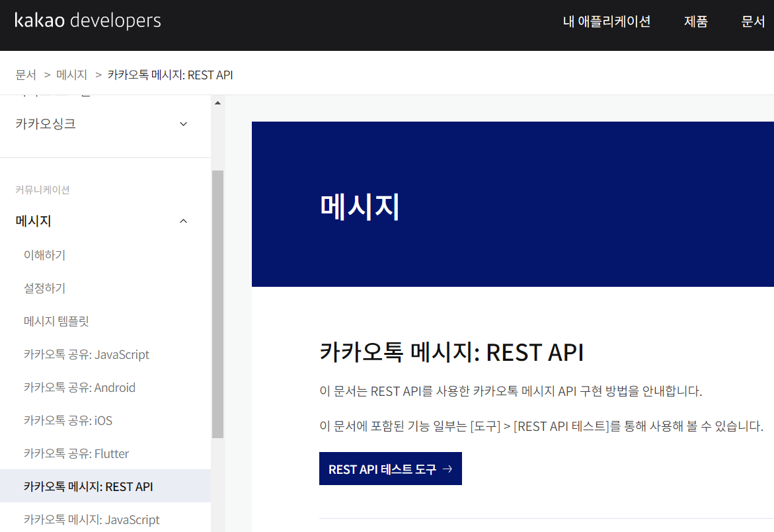Select the 메시지 sidebar heading
Viewport: 774px width, 532px height.
point(33,221)
